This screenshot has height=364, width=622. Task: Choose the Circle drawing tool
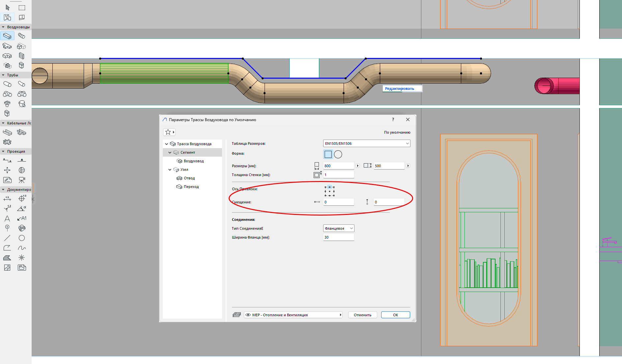(x=22, y=238)
